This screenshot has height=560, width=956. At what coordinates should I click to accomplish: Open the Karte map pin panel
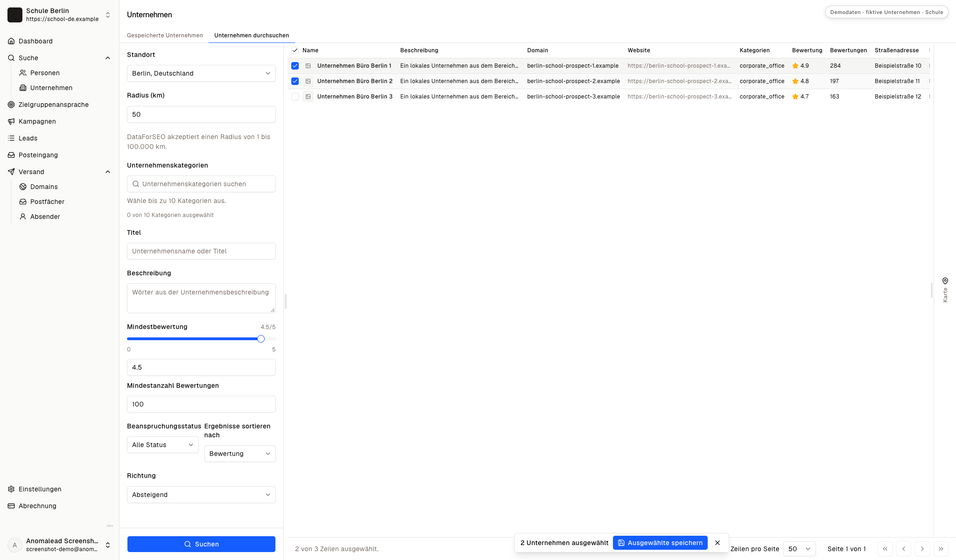pos(945,289)
